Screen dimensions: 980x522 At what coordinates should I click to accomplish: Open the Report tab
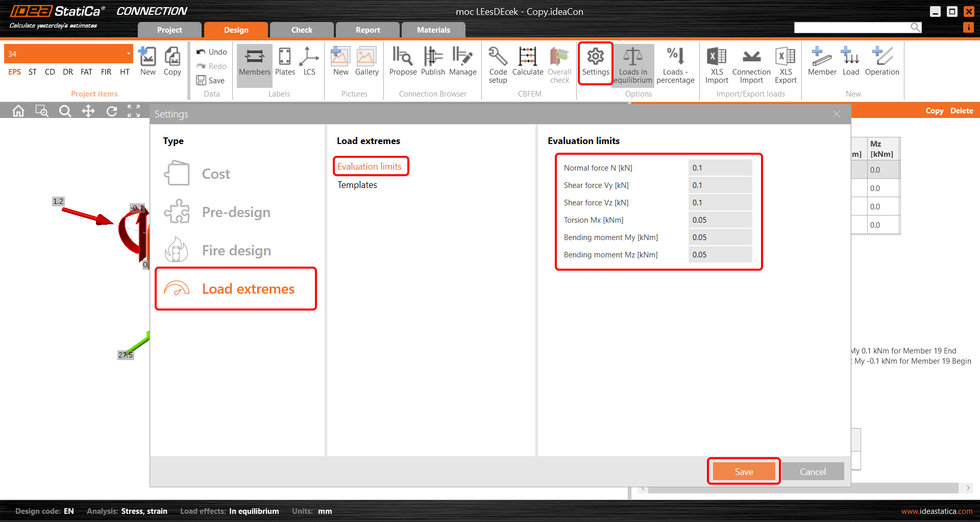coord(367,30)
